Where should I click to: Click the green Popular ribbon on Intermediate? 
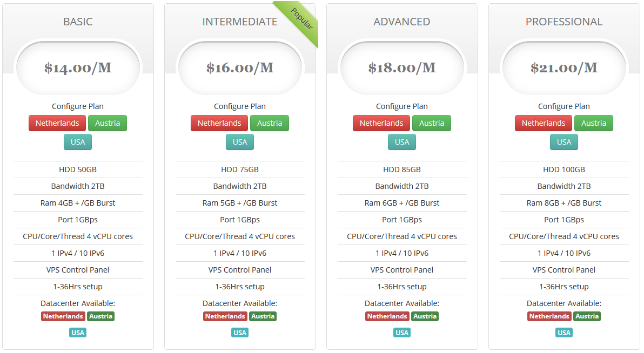point(301,19)
